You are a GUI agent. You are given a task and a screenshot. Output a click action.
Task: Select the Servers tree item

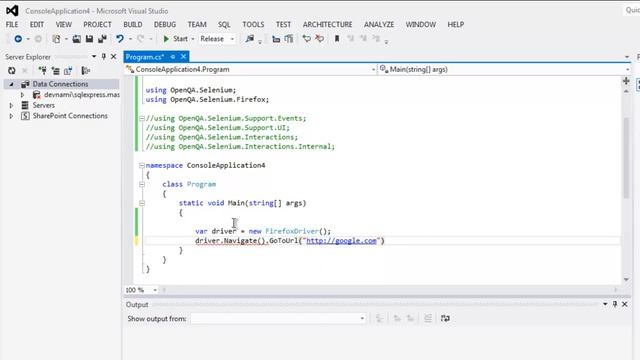44,105
